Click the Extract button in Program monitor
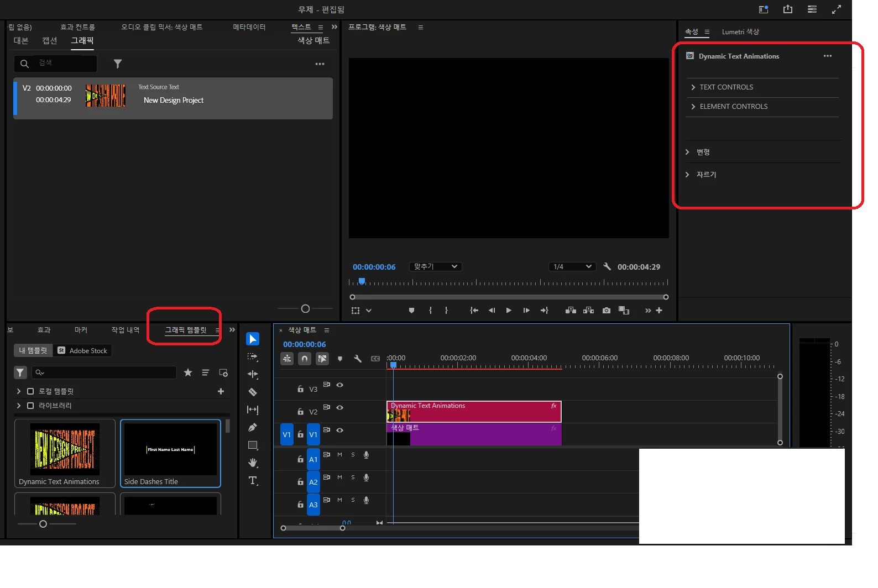Screen dimensions: 878x588 (x=589, y=311)
